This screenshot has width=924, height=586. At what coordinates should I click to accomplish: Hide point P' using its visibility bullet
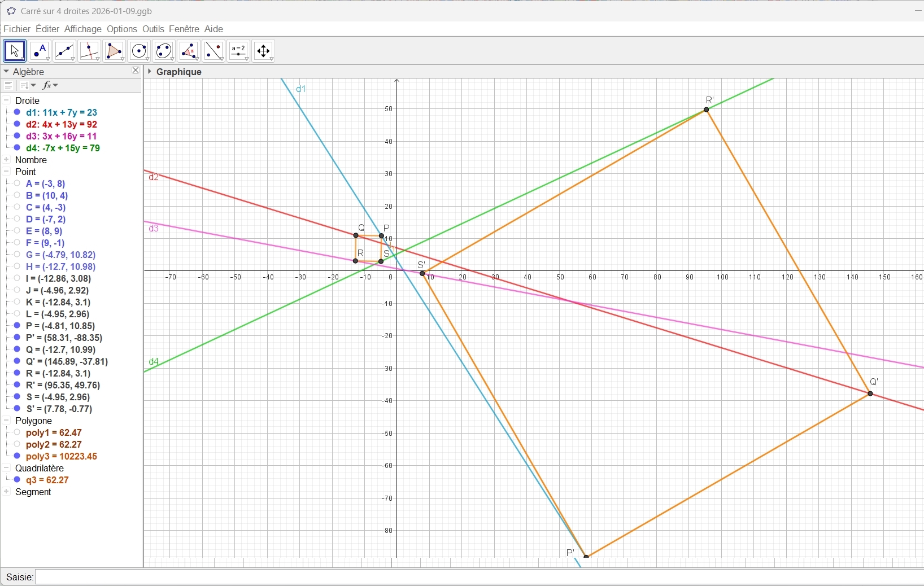pyautogui.click(x=18, y=338)
